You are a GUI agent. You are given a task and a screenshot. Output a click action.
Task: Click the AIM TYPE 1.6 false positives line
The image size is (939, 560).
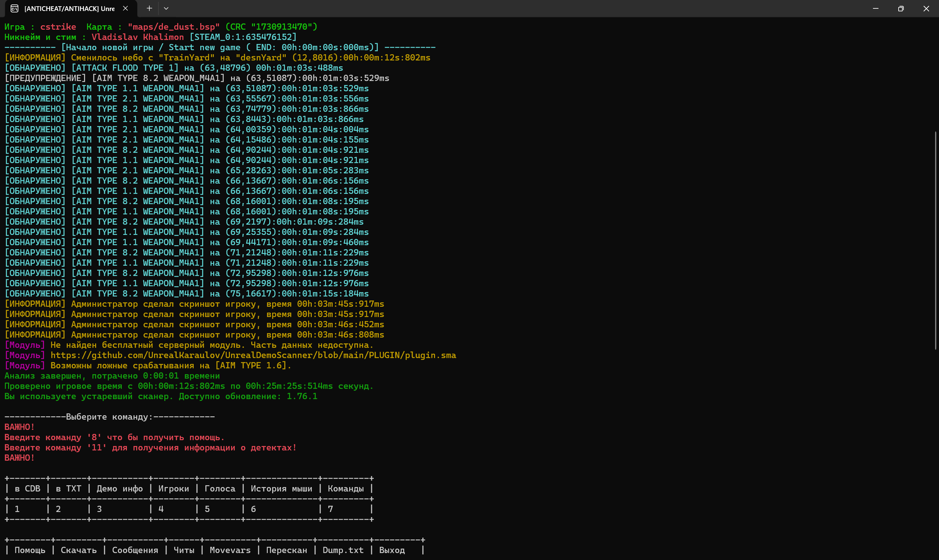[x=148, y=366]
